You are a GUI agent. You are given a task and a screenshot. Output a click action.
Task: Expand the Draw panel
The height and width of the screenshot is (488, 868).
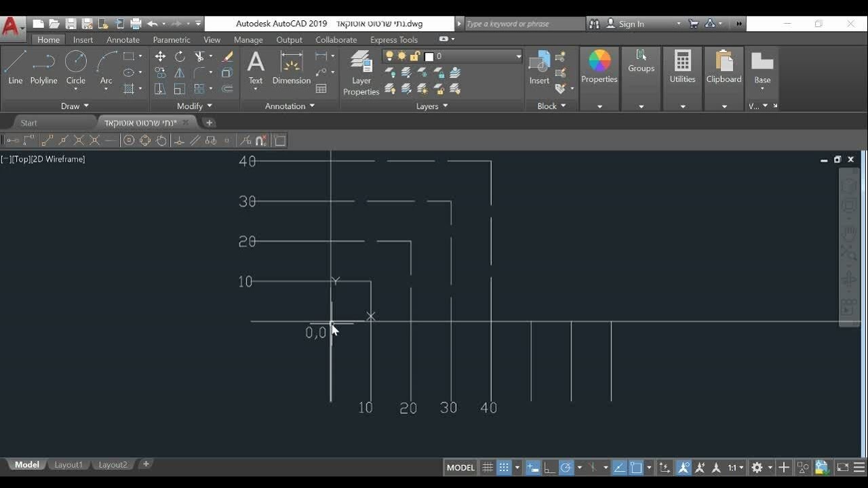pyautogui.click(x=75, y=106)
